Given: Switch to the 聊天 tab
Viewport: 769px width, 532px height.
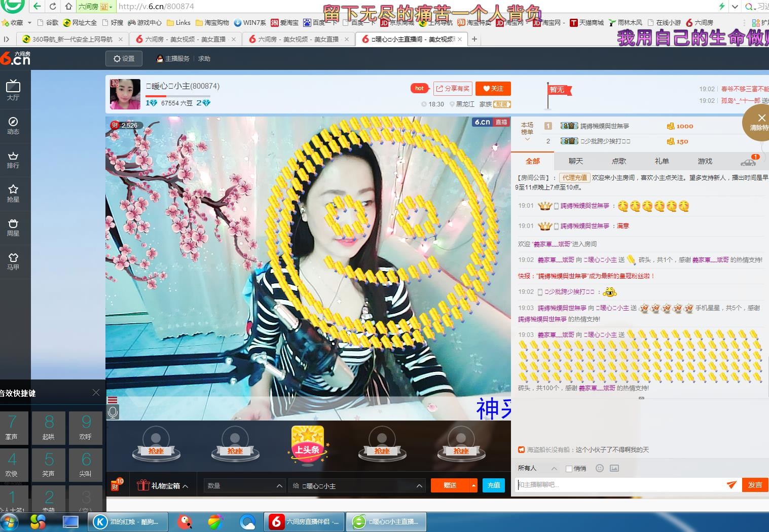Looking at the screenshot, I should 576,161.
